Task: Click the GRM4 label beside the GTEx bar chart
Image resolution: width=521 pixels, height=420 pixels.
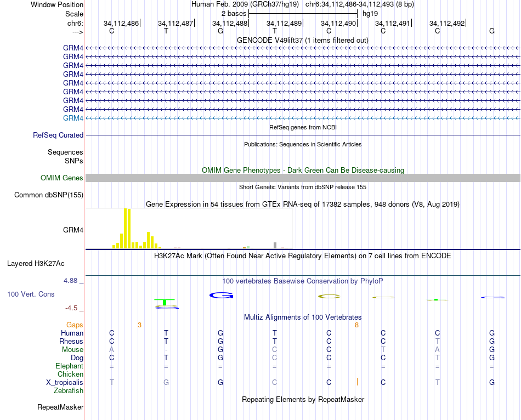Action: 73,230
